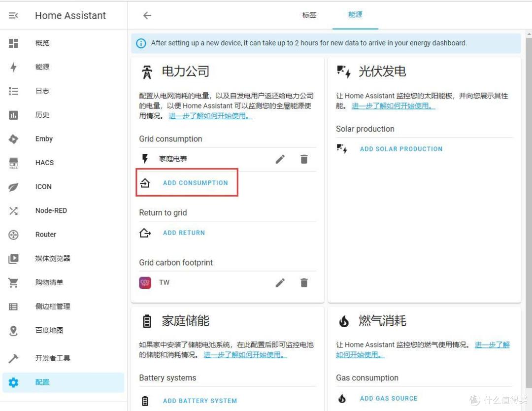532x411 pixels.
Task: Edit the 家庭电表 grid consumption entry
Action: [x=280, y=159]
